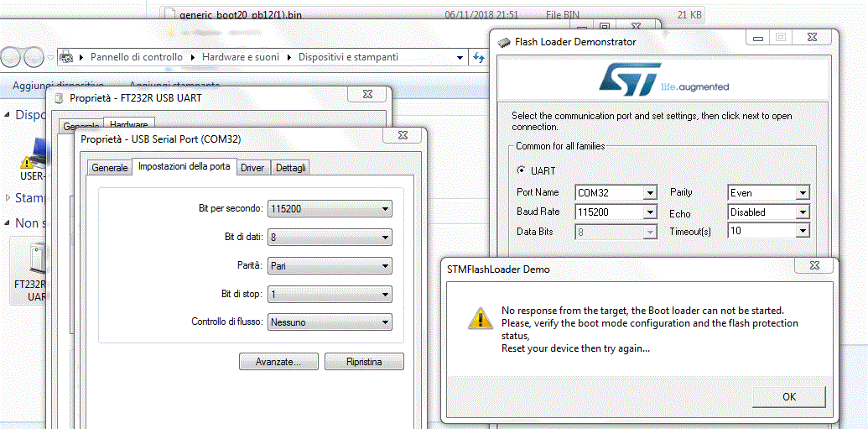Switch to the Generale tab of COM32
The width and height of the screenshot is (868, 429).
coord(110,168)
